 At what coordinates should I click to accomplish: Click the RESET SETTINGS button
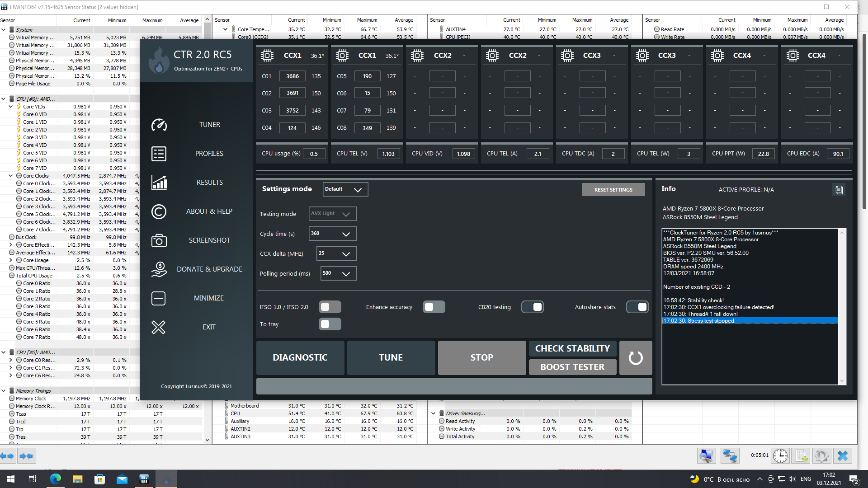tap(613, 190)
